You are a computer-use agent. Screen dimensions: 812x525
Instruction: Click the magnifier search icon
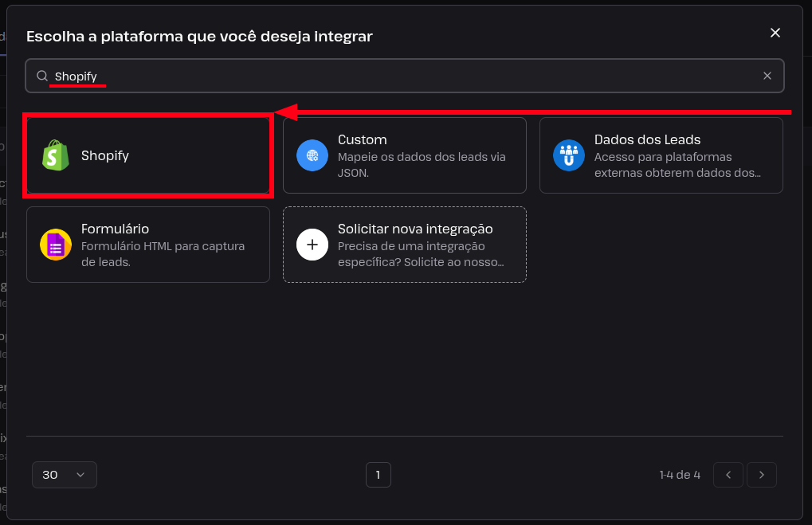(42, 76)
